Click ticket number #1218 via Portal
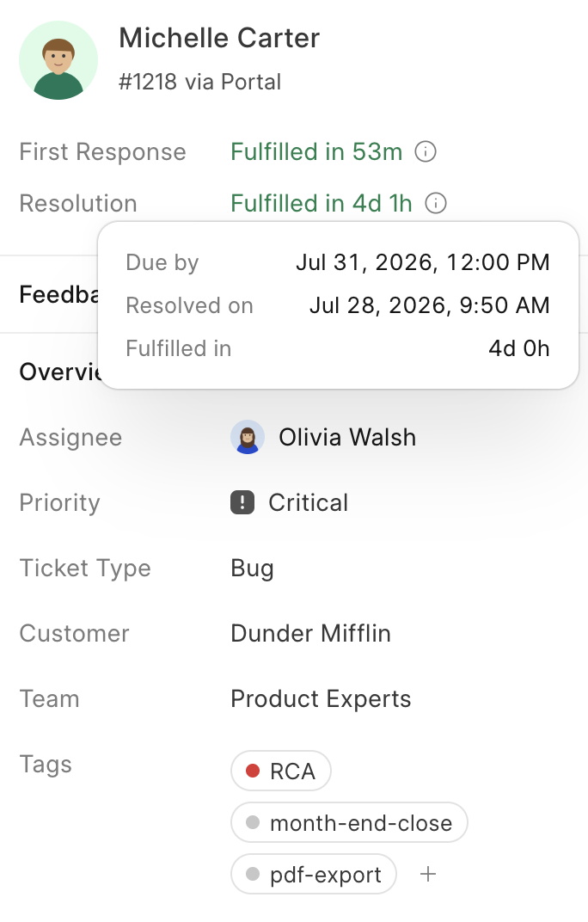 (x=200, y=82)
